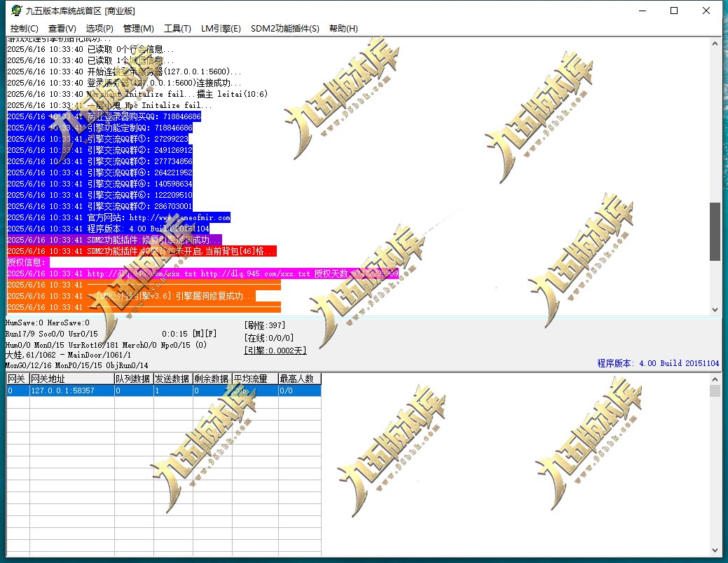728x563 pixels.
Task: Open the 工具(T) menu
Action: pos(177,29)
